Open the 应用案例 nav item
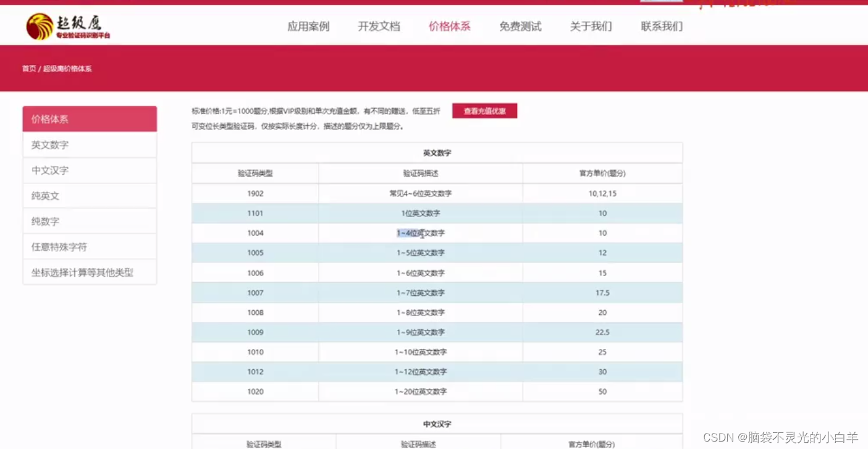The width and height of the screenshot is (868, 449). (x=308, y=27)
